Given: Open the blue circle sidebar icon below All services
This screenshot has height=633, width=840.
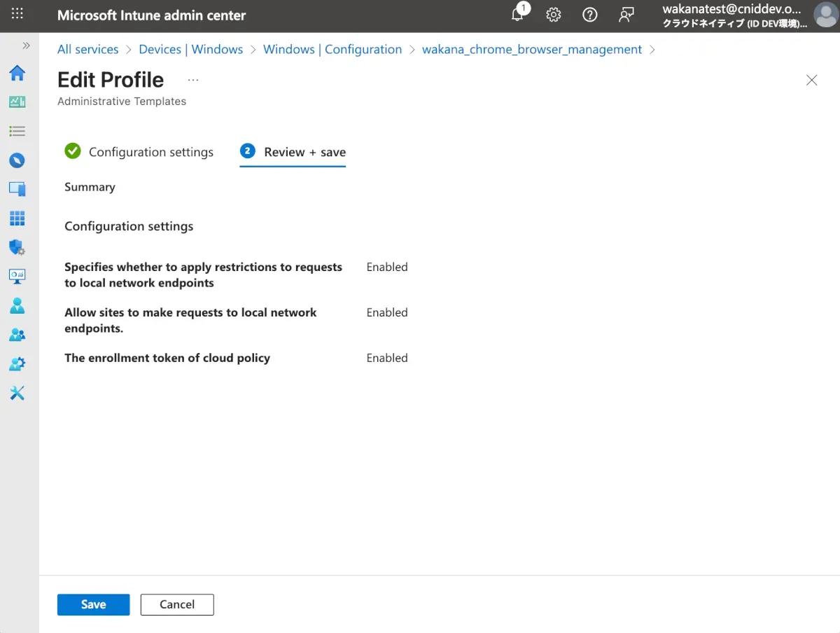Looking at the screenshot, I should pos(17,160).
